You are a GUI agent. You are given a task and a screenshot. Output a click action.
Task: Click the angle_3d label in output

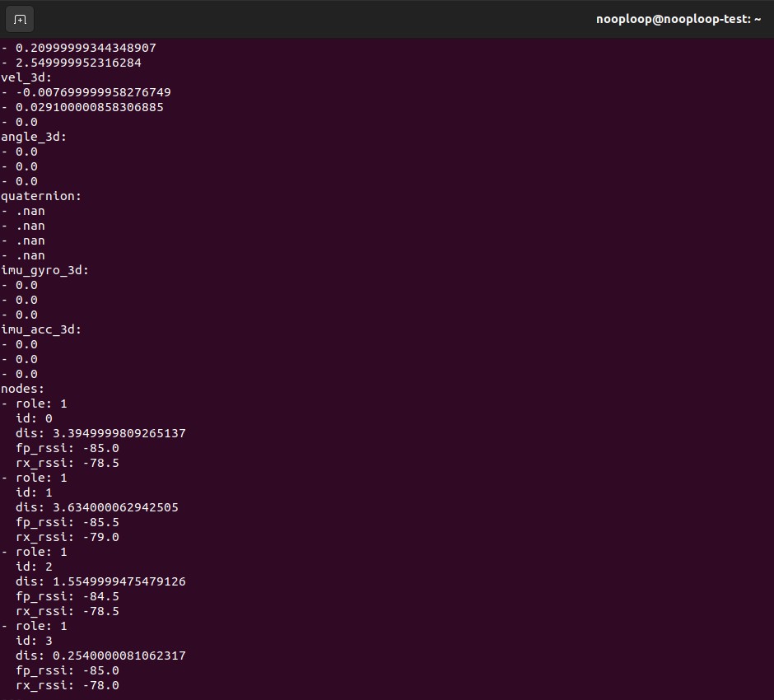coord(34,137)
